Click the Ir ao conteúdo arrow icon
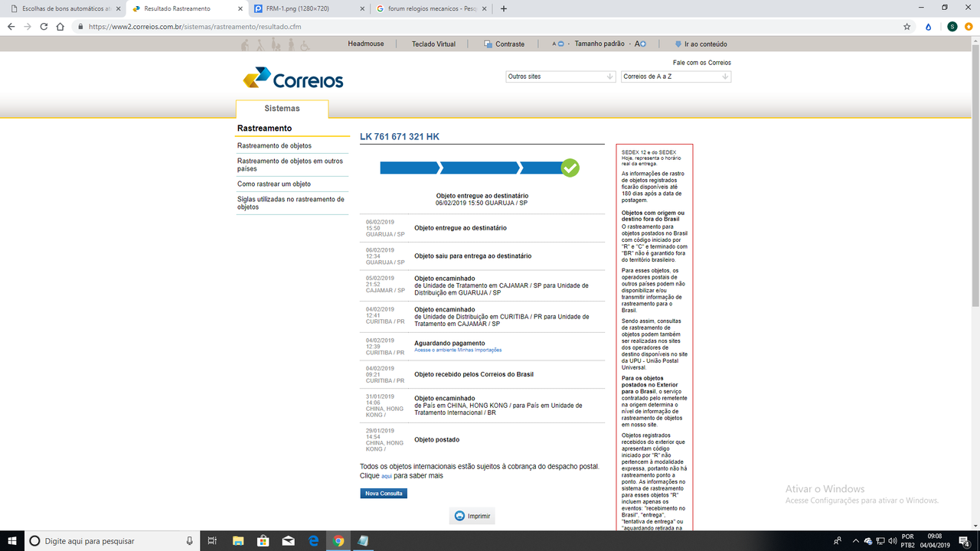The image size is (980, 551). click(678, 44)
